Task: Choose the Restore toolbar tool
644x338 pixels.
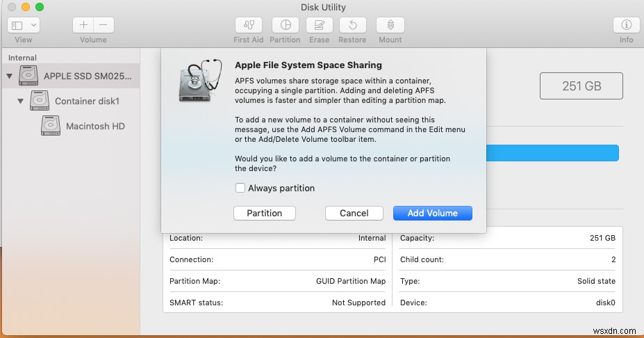Action: point(352,25)
